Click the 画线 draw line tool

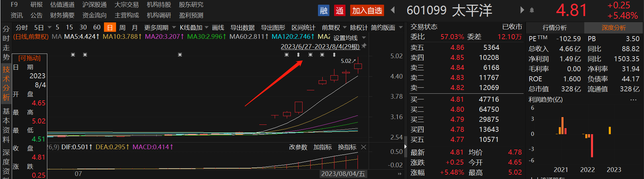coord(218,27)
